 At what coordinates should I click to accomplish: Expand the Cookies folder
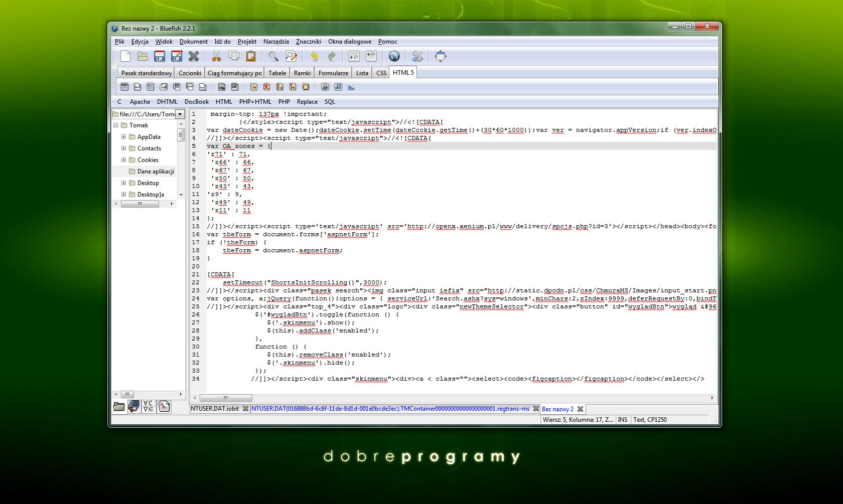(x=123, y=160)
